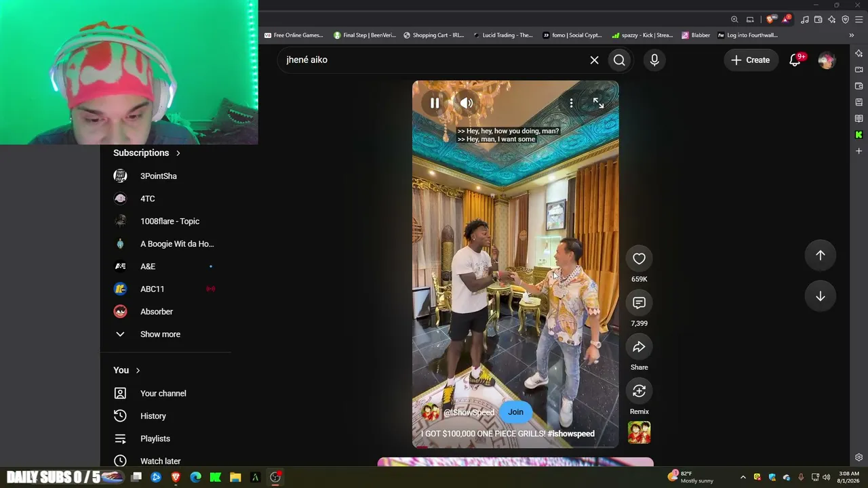Show hidden system tray icons
Screen dimensions: 868x488
point(743,477)
